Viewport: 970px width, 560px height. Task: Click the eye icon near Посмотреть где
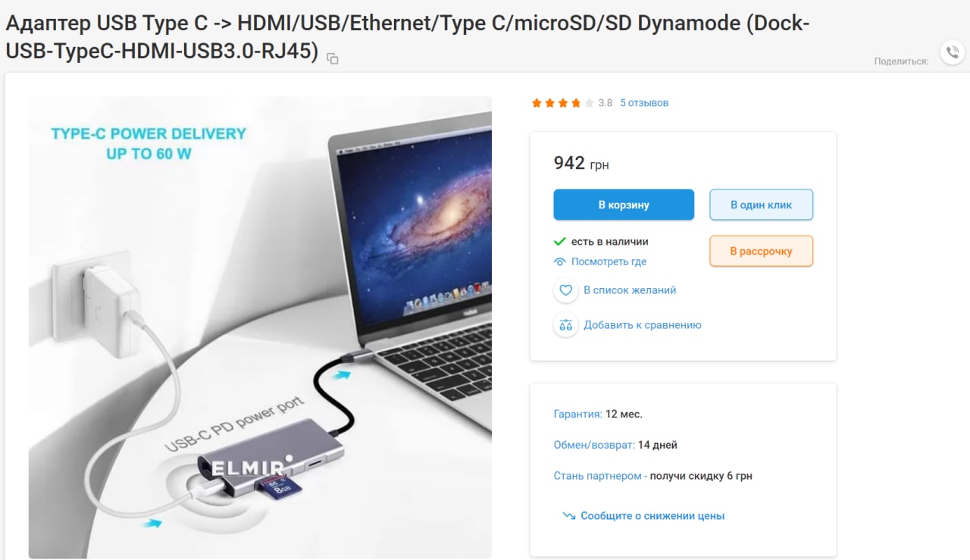560,262
